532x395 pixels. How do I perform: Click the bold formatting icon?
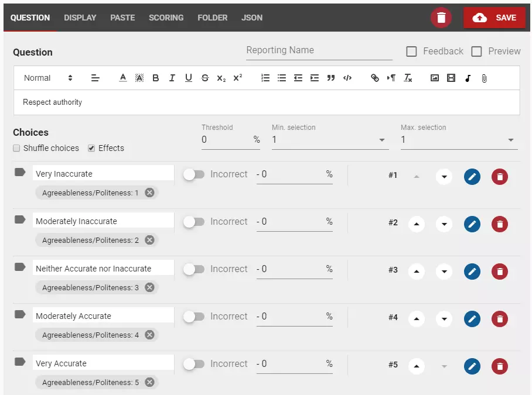(156, 78)
